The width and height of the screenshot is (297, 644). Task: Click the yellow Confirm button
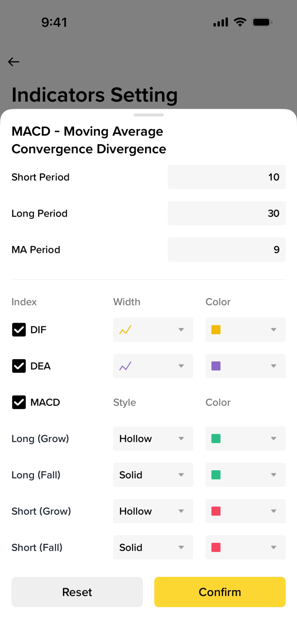point(220,592)
